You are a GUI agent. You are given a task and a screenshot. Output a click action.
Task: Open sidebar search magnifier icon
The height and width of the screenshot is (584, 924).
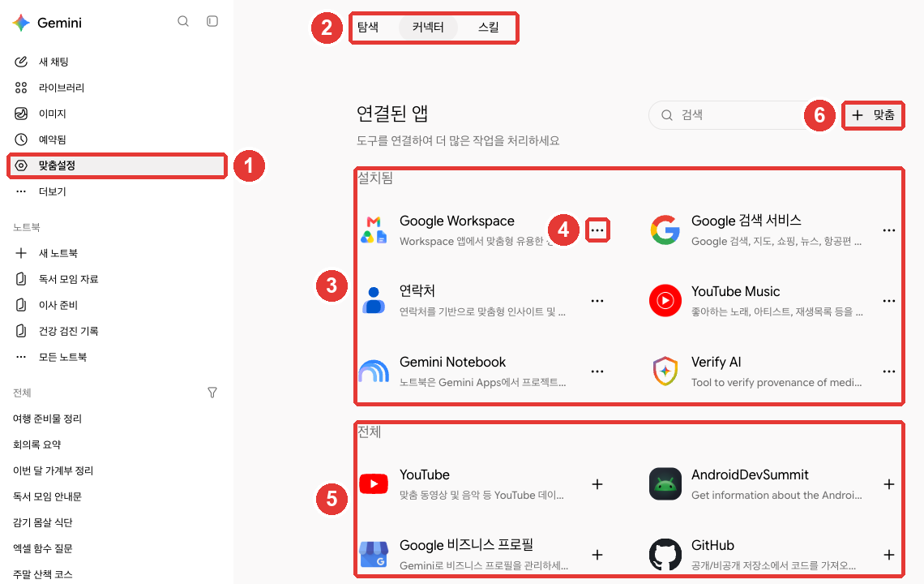pyautogui.click(x=183, y=21)
